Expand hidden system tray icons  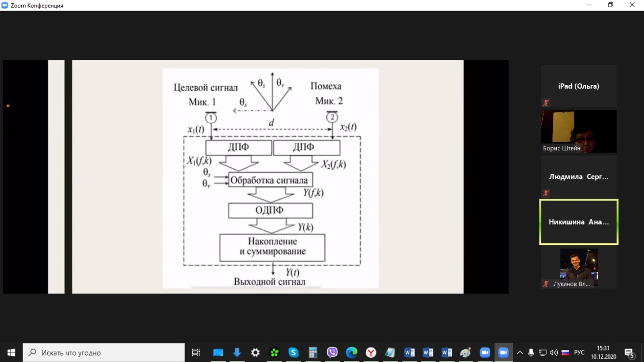[x=520, y=352]
